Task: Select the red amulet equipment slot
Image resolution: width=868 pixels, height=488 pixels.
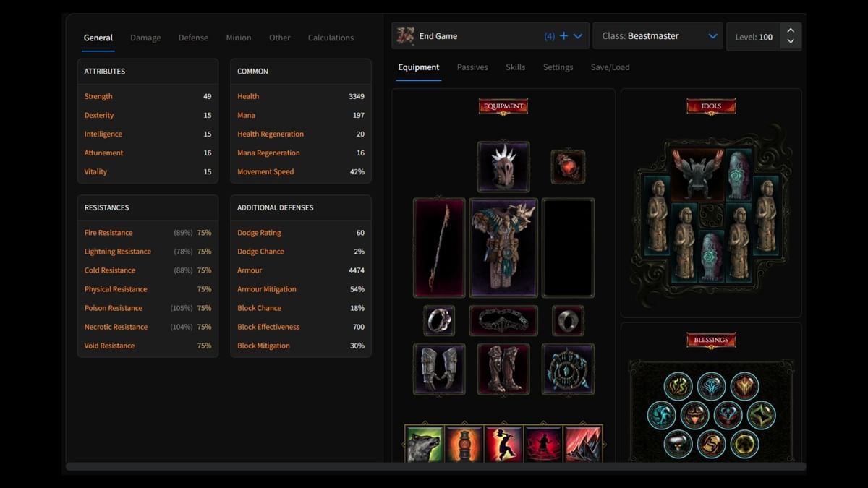Action: pos(568,167)
